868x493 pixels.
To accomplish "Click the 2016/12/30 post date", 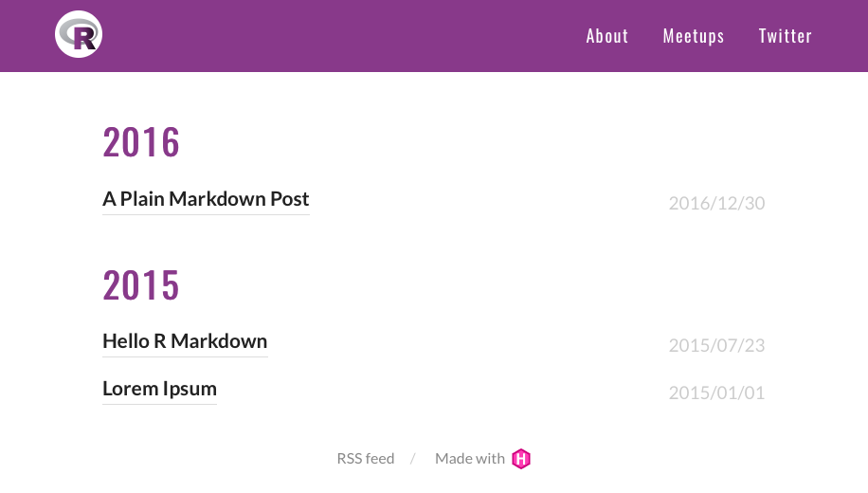I will pyautogui.click(x=716, y=203).
